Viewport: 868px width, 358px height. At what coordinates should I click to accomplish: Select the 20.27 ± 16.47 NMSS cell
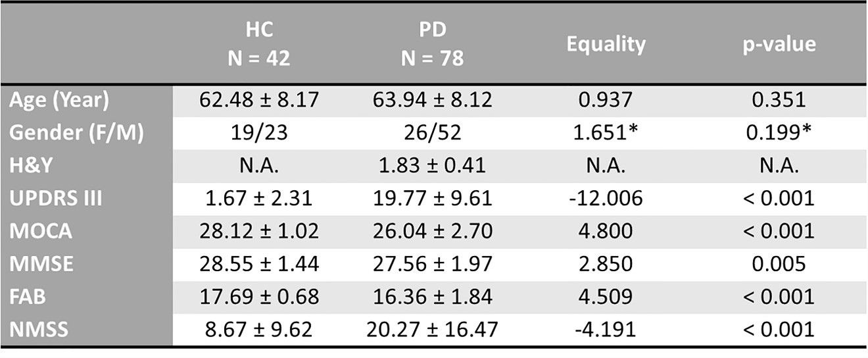432,328
